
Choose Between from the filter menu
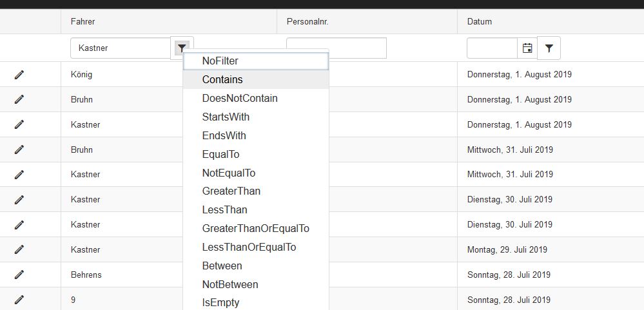(x=222, y=266)
